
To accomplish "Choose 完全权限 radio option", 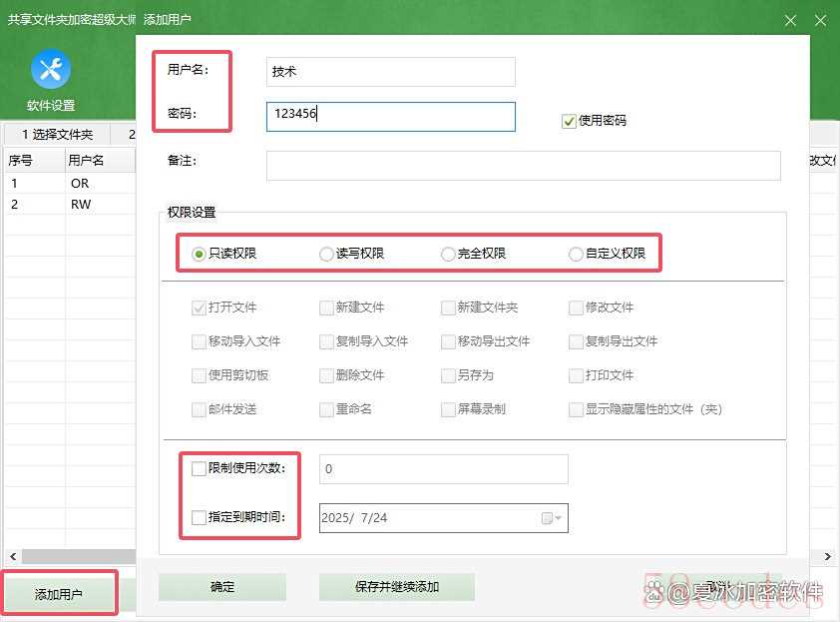I will (448, 255).
